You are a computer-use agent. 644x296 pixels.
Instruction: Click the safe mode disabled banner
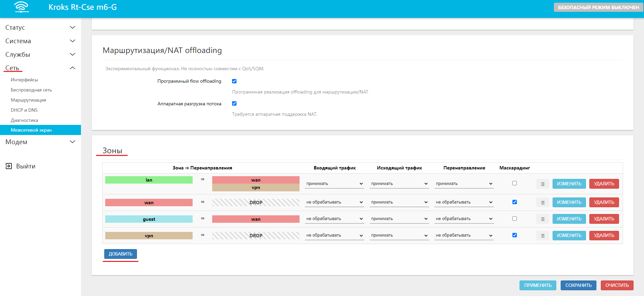[x=598, y=7]
